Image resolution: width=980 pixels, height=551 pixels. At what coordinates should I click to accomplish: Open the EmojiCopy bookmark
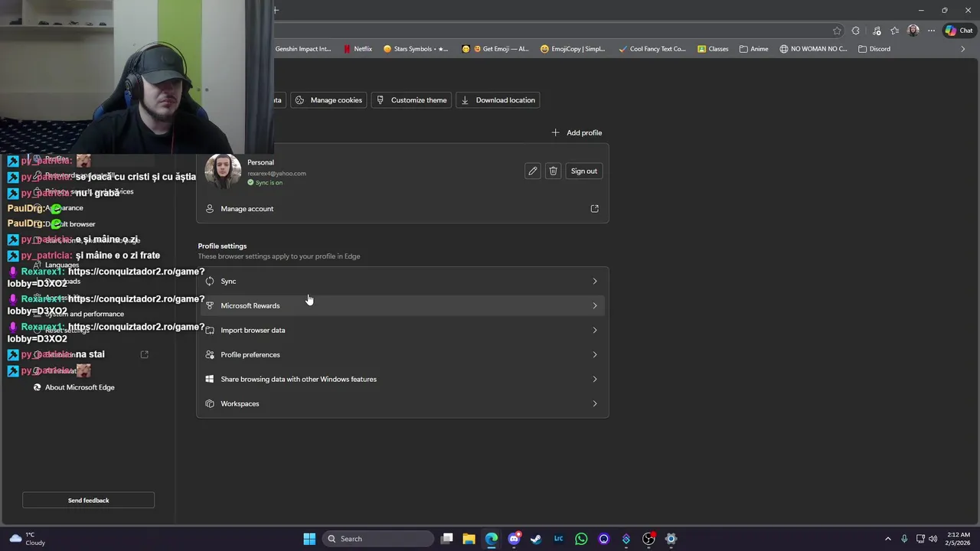tap(573, 49)
